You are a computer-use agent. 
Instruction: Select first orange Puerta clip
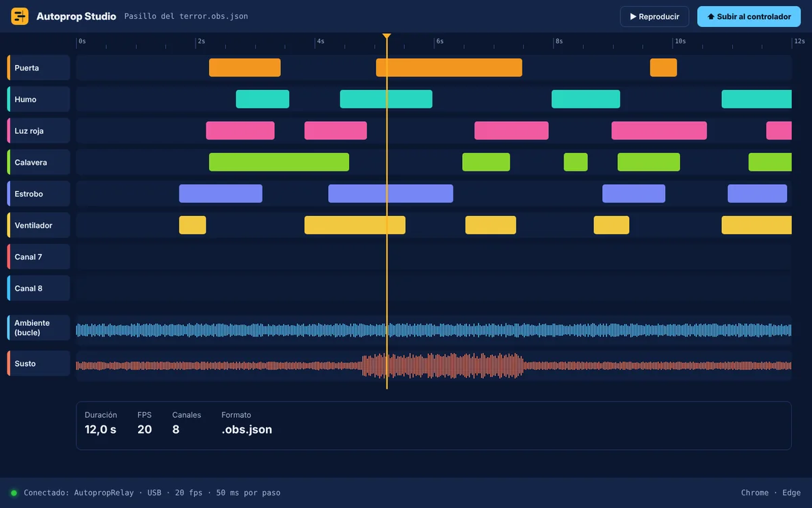tap(245, 68)
